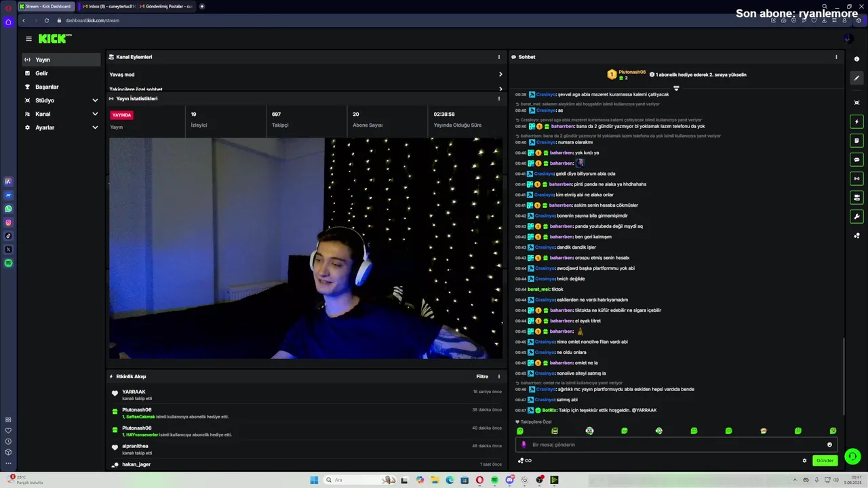Toggle the server layout panel icon
This screenshot has width=868, height=488.
(x=856, y=198)
